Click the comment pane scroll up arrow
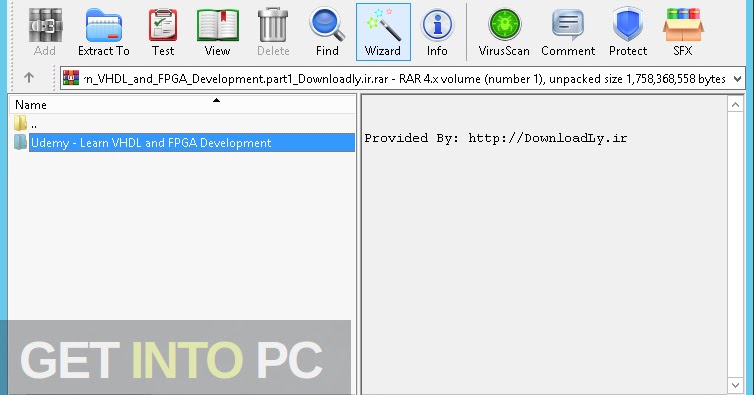This screenshot has height=395, width=754. 735,104
